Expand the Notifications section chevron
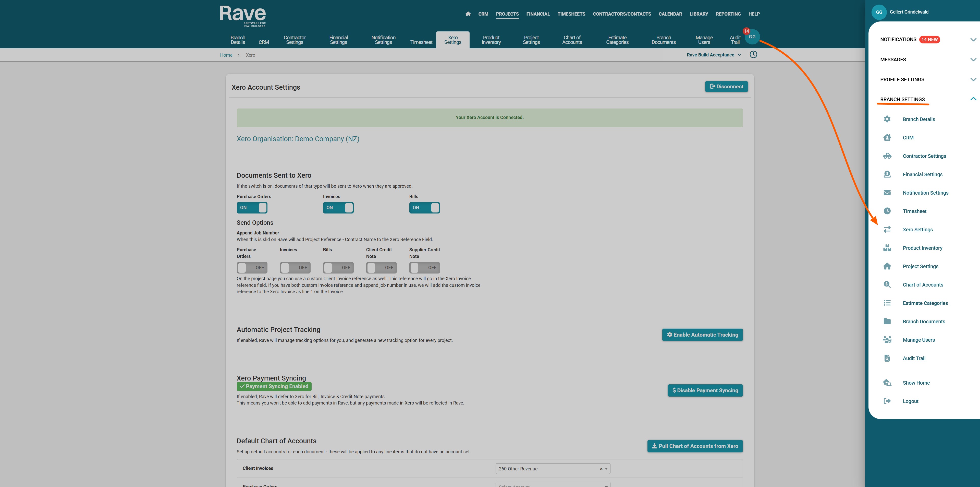Image resolution: width=980 pixels, height=487 pixels. click(x=973, y=40)
